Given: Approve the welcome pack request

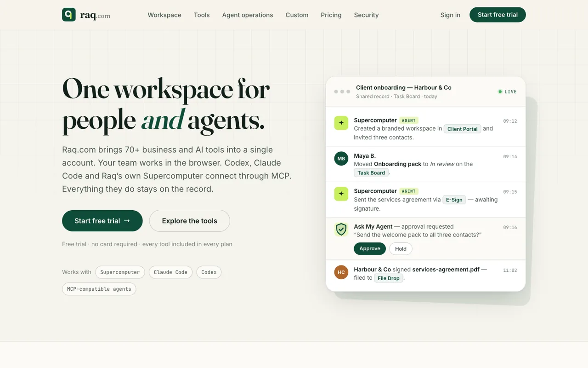Looking at the screenshot, I should click(x=370, y=248).
